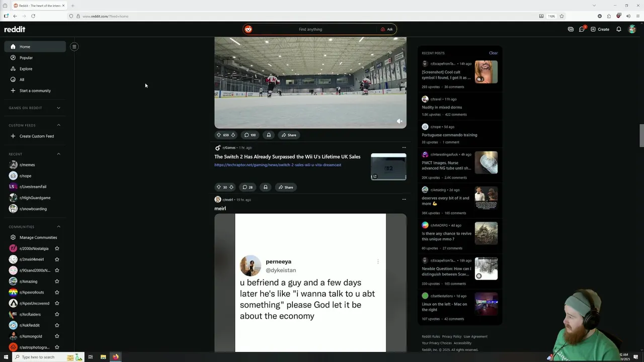This screenshot has height=362, width=644.
Task: Open options menu for r/meirl post
Action: tap(404, 200)
